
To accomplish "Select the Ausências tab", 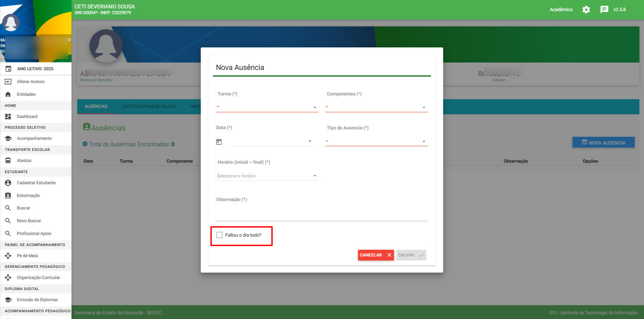I will (x=96, y=107).
